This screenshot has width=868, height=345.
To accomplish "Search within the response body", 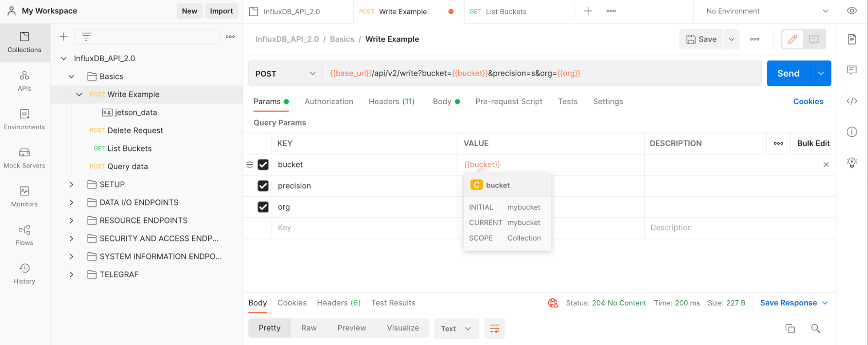I will coord(815,329).
